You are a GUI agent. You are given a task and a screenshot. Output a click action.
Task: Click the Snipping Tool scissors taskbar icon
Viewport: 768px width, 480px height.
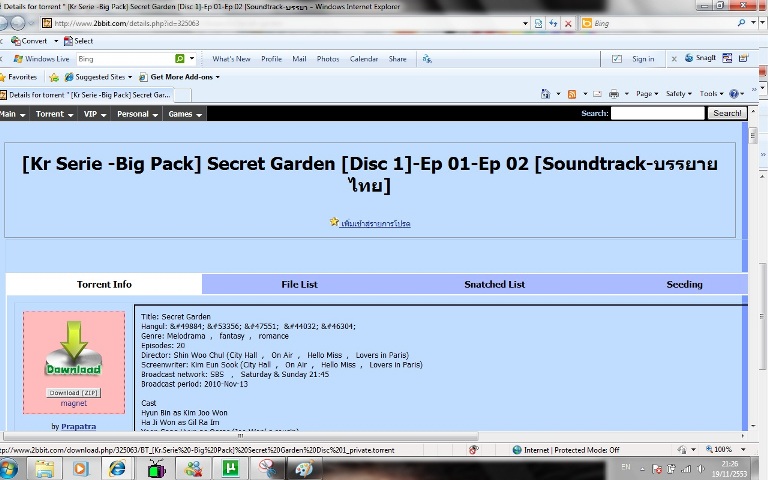267,469
